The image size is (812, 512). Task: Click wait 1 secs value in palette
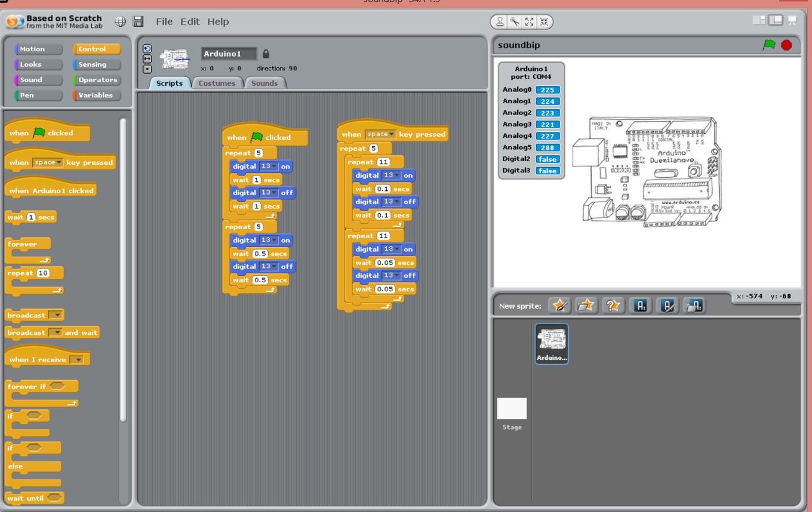pos(31,217)
